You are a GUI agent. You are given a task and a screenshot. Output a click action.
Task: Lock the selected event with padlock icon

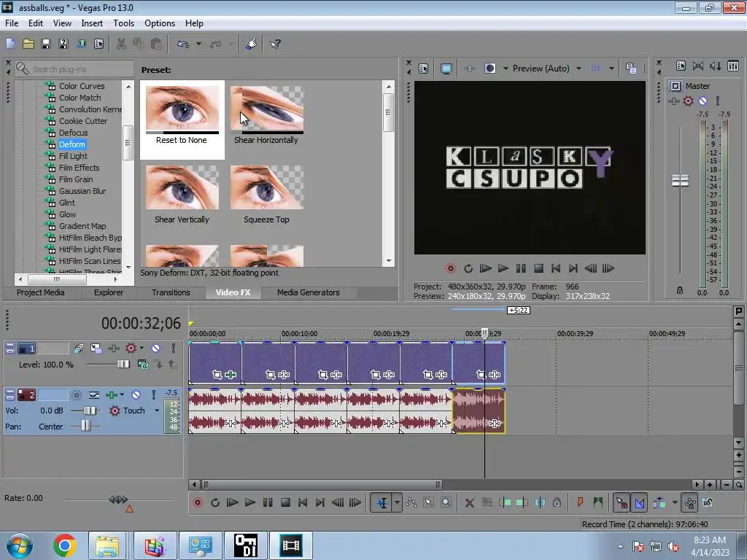(x=557, y=502)
